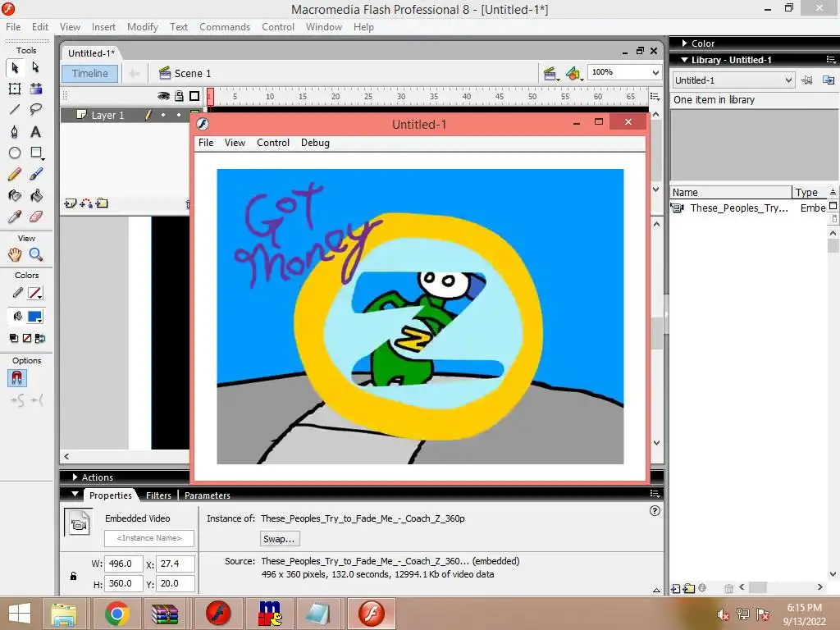Open the Properties panel options menu
The image size is (840, 630).
pyautogui.click(x=655, y=493)
